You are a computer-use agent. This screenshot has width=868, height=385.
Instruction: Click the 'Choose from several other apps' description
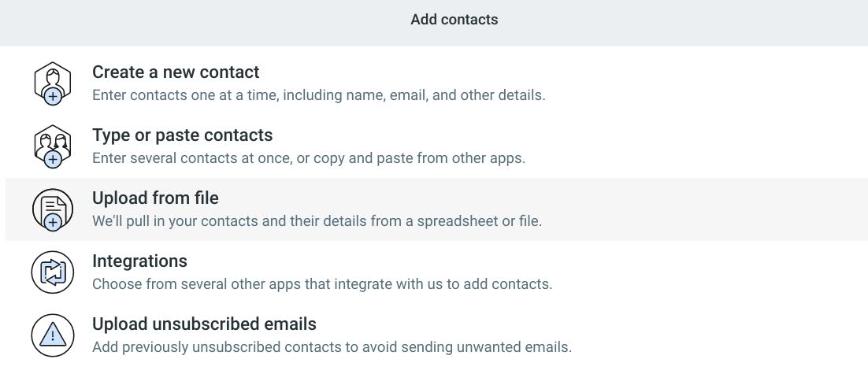(x=322, y=283)
